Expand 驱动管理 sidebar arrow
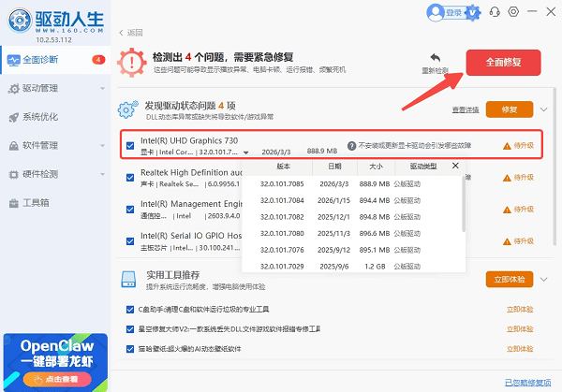Image resolution: width=562 pixels, height=392 pixels. click(x=102, y=89)
